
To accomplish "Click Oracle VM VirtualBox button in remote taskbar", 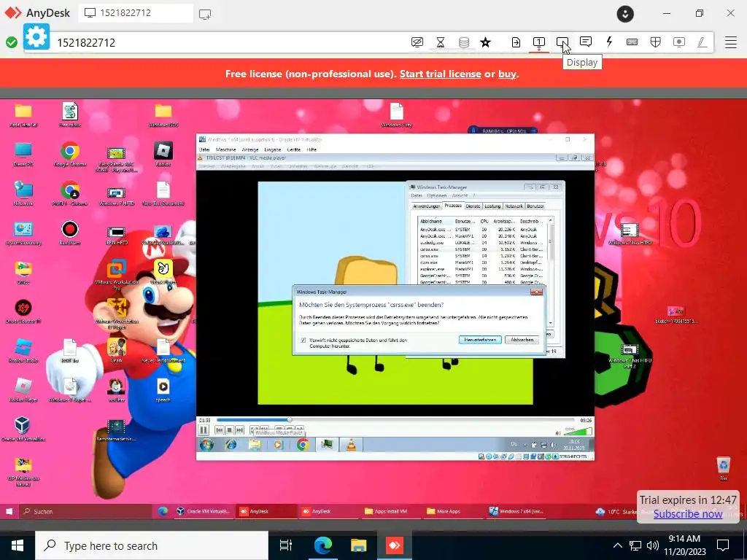I will click(x=204, y=511).
